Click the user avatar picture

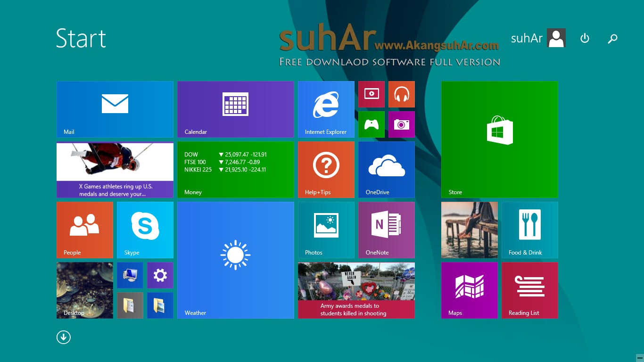pos(556,38)
